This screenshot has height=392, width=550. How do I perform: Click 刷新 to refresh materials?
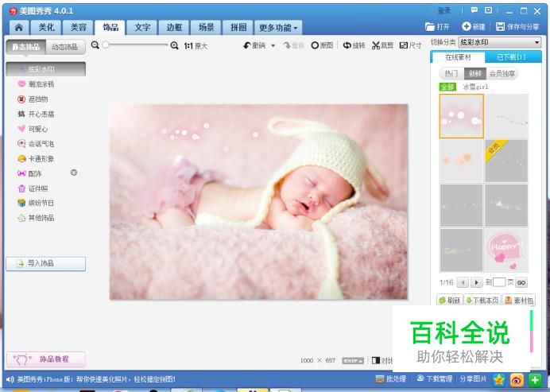(449, 301)
